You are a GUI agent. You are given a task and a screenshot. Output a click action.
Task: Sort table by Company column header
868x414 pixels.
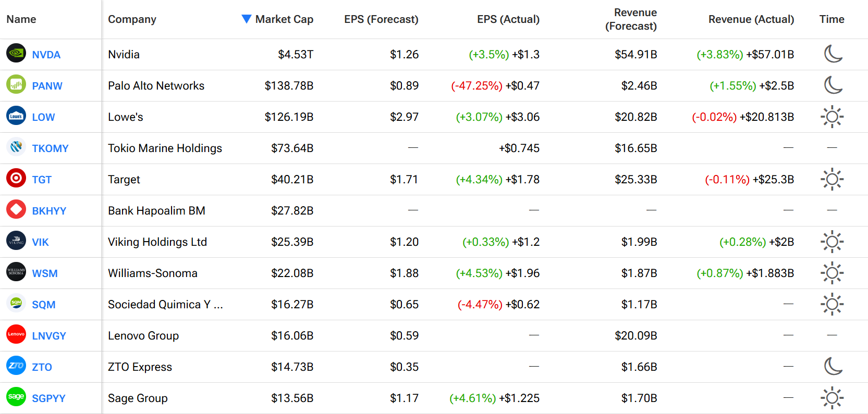132,19
